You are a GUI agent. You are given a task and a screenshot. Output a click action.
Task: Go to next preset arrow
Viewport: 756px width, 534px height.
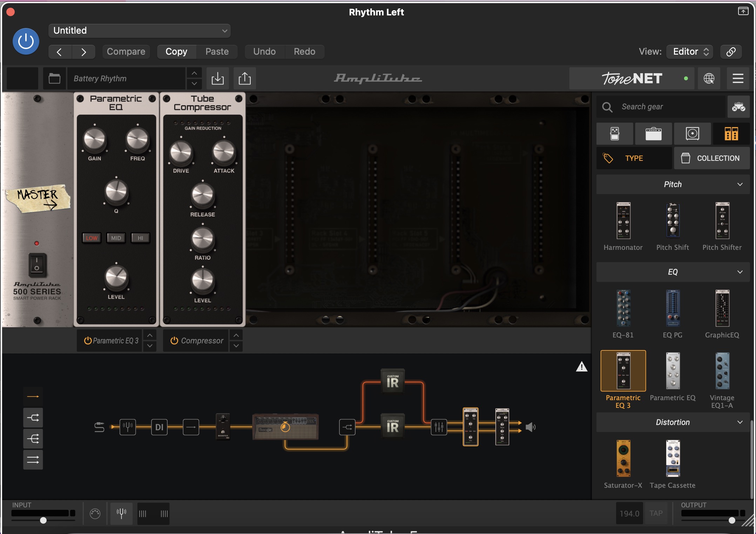pos(83,52)
